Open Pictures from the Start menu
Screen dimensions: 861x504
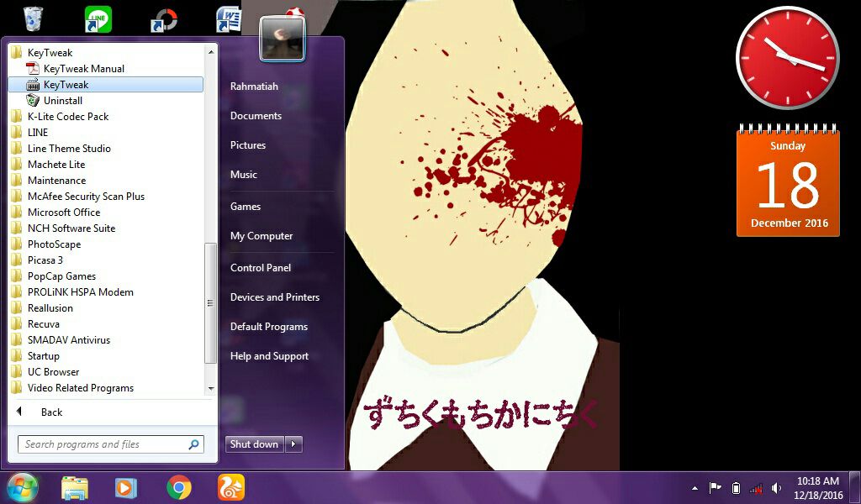pos(248,144)
